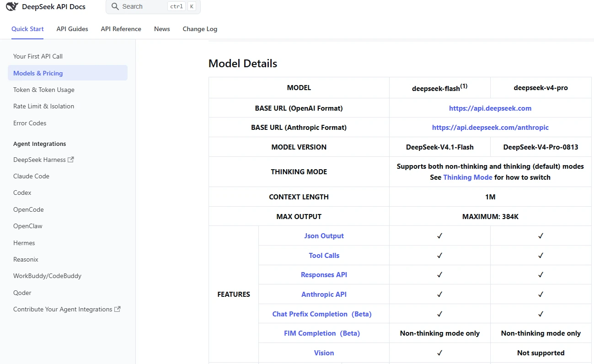Open the Json Output feature link
Viewport: 594px width, 364px height.
click(324, 236)
